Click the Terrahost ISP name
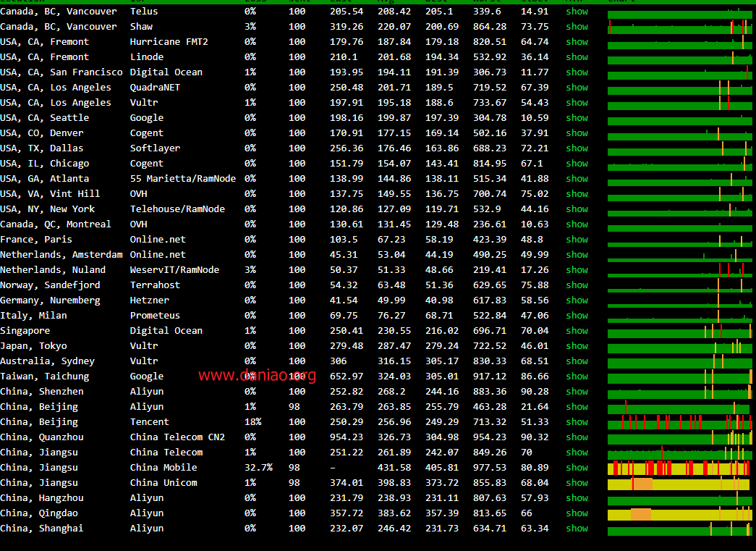 click(155, 285)
